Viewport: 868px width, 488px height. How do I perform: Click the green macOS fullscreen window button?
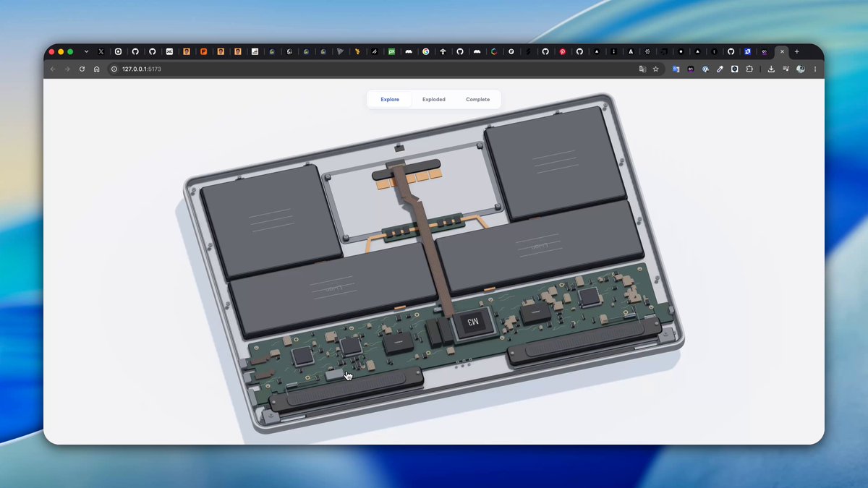point(70,52)
